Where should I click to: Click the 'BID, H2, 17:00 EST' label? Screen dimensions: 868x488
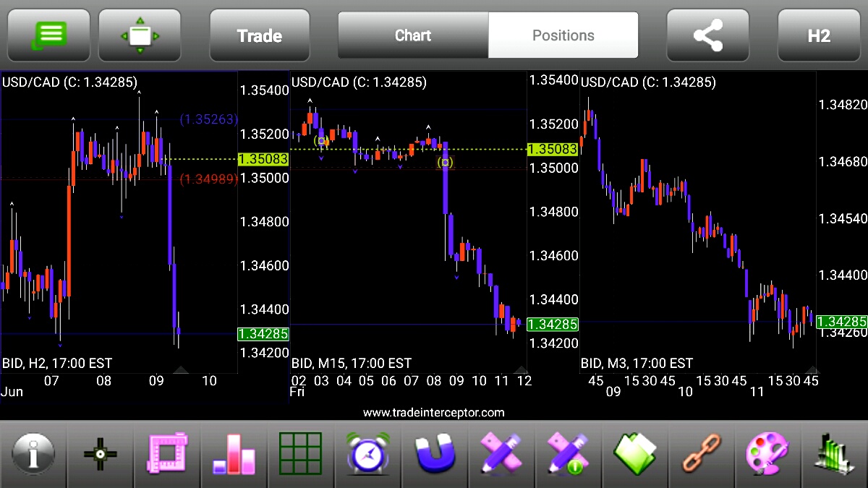point(57,363)
